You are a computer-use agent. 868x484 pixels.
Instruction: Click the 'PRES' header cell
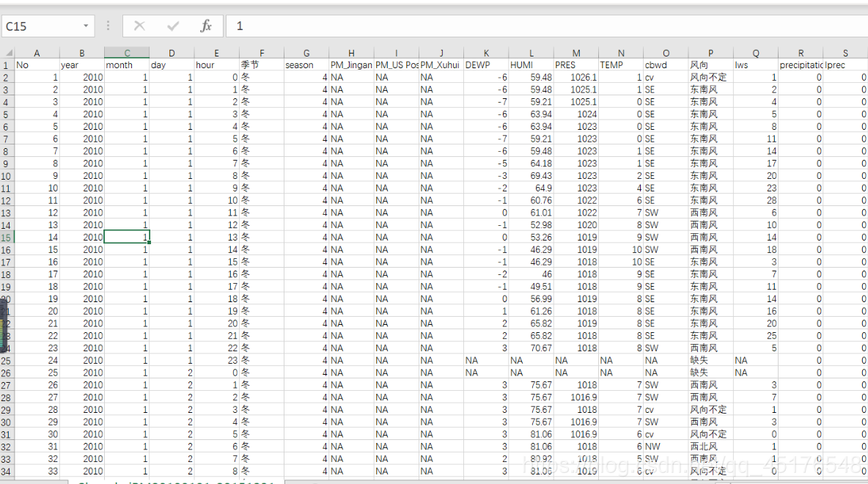tap(575, 65)
